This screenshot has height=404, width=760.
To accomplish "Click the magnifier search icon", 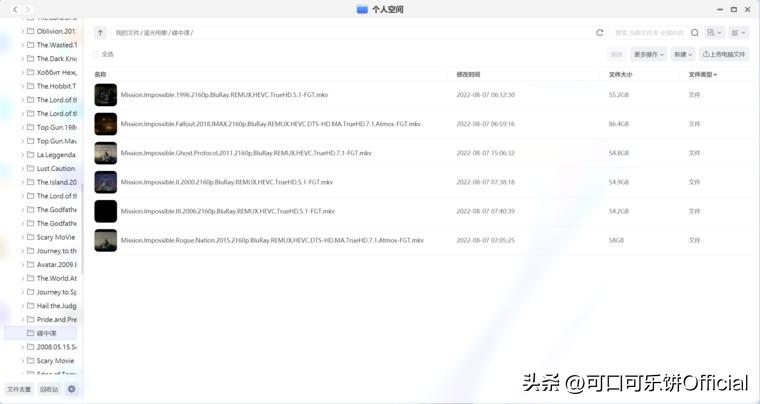I will pos(695,32).
